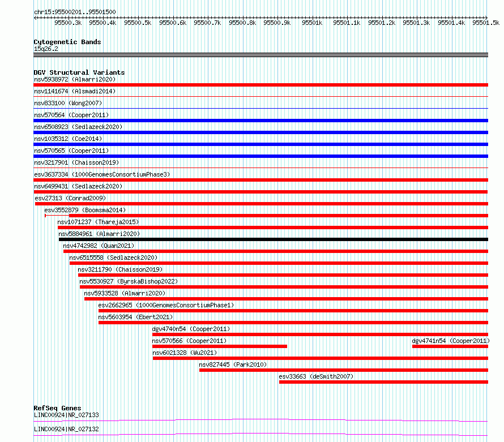Select the nsv1141674 (Alsmadi2014) variant label
Image resolution: width=504 pixels, height=442 pixels.
[x=75, y=91]
